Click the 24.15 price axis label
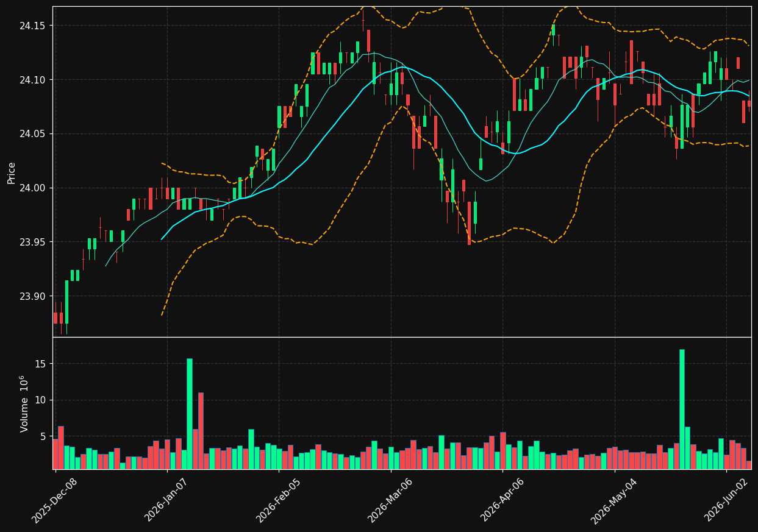This screenshot has height=532, width=758. coord(32,26)
